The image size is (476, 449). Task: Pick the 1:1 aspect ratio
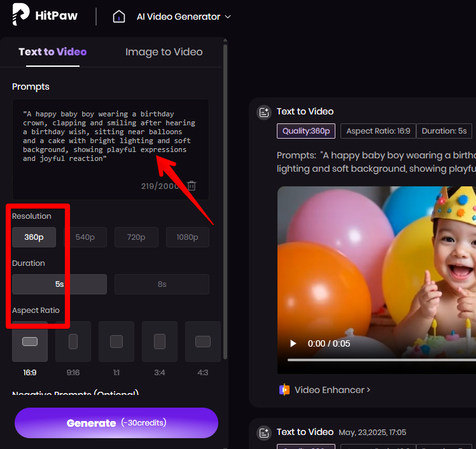click(116, 342)
